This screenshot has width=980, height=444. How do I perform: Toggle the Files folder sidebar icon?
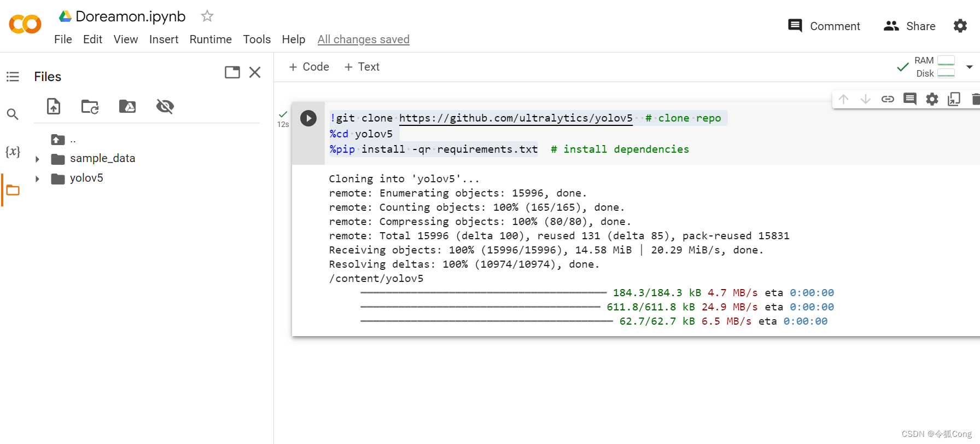click(13, 190)
